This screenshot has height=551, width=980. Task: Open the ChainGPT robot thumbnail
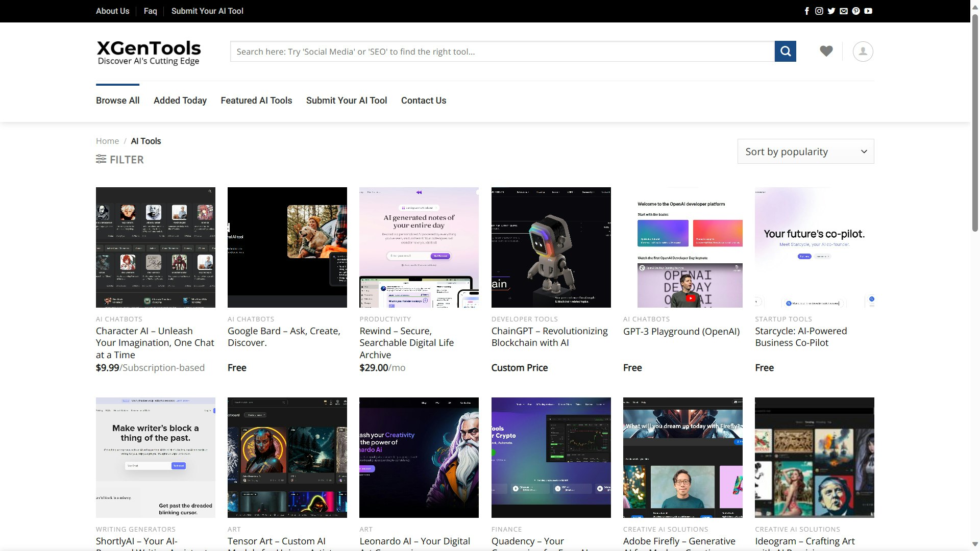[551, 247]
